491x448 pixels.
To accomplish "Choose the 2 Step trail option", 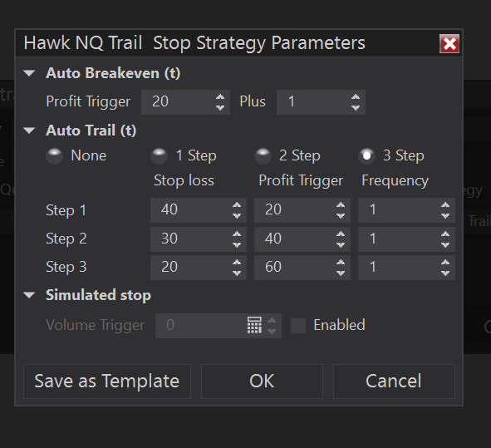I will tap(263, 155).
